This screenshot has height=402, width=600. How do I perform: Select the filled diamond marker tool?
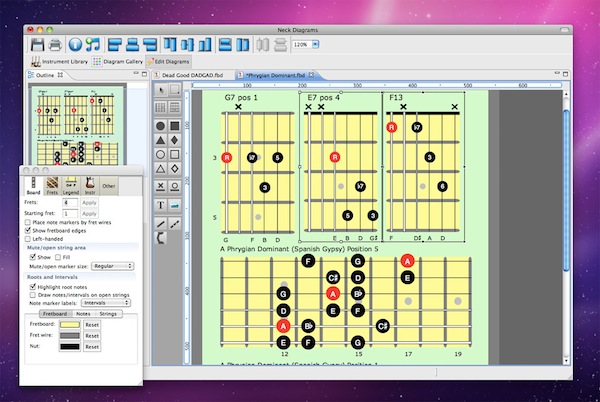tap(175, 140)
